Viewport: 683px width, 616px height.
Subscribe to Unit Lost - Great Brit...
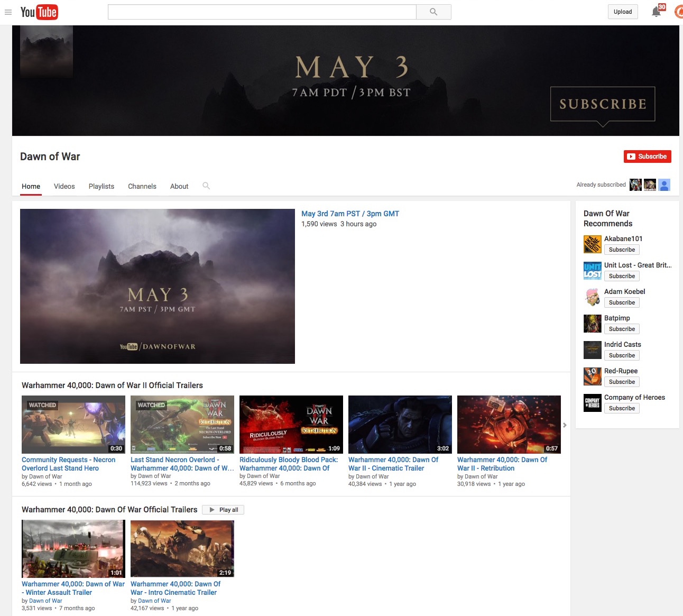coord(622,276)
